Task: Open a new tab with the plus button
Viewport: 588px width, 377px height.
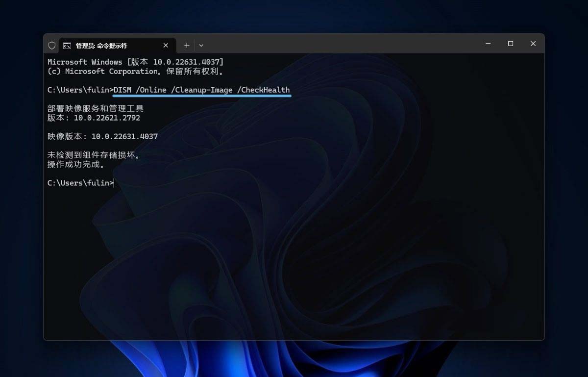Action: tap(187, 45)
